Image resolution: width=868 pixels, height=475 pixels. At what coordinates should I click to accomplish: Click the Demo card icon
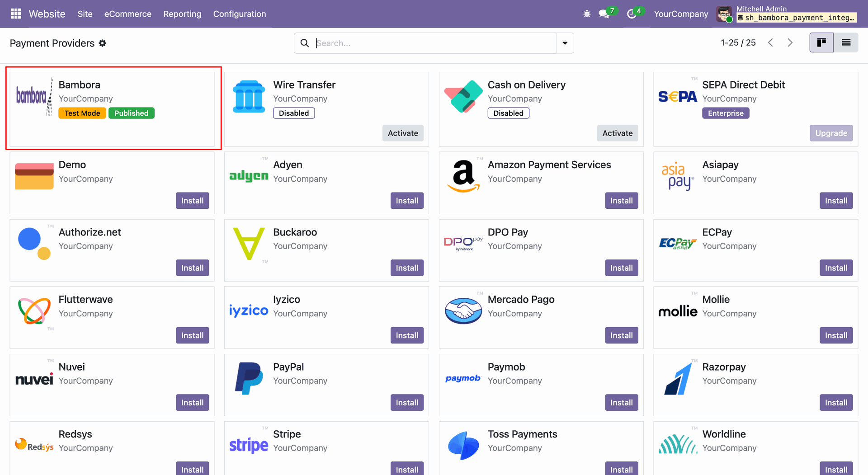click(x=34, y=176)
